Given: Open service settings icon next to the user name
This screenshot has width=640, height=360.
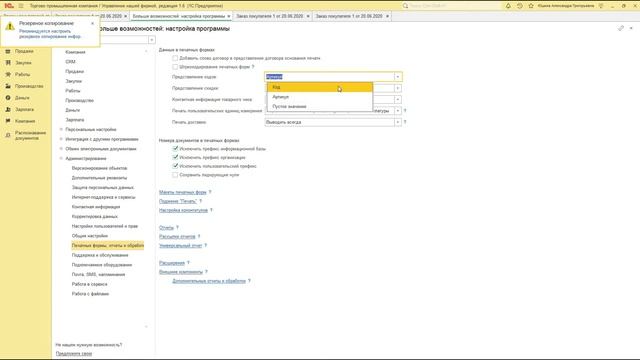Looking at the screenshot, I should point(601,6).
